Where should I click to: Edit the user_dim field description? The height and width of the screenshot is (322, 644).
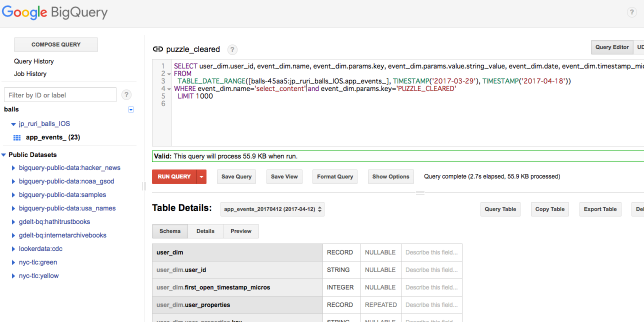click(431, 252)
